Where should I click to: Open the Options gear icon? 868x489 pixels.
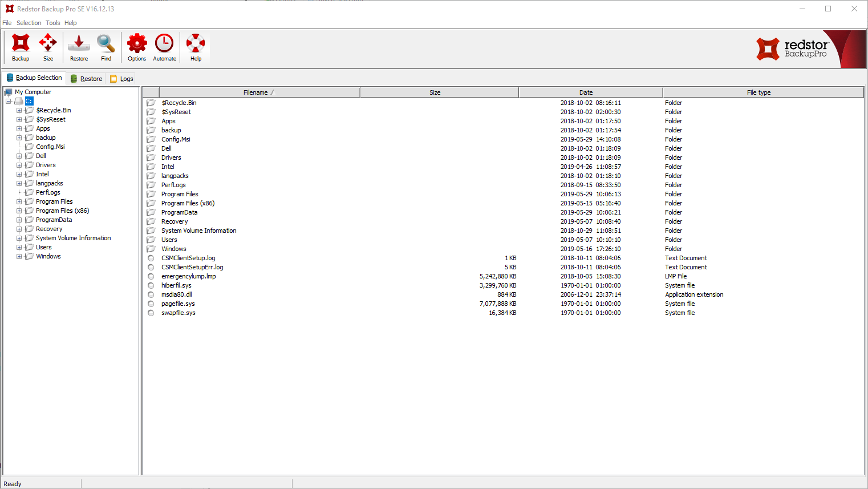coord(137,47)
